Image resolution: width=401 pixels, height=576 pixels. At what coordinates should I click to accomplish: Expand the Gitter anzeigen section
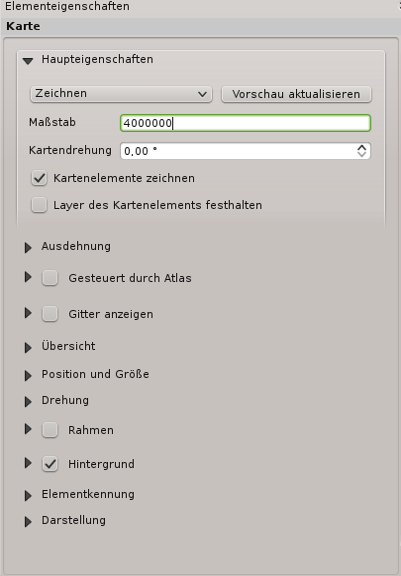point(28,313)
